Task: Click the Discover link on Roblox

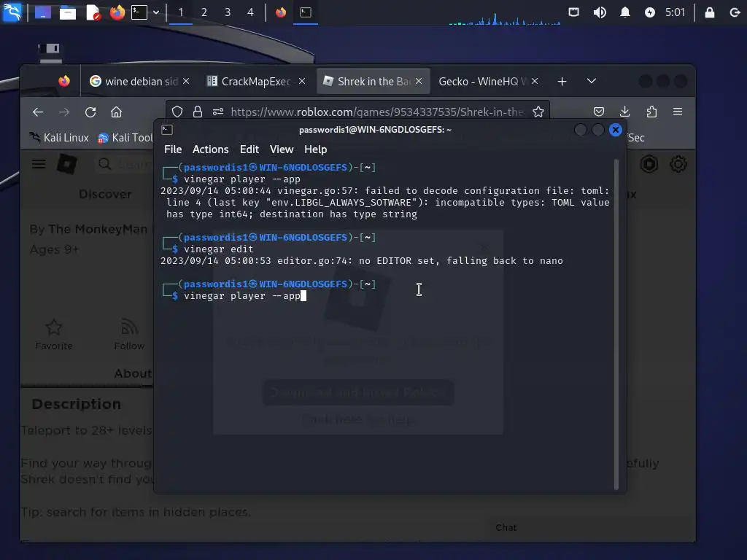Action: point(105,194)
